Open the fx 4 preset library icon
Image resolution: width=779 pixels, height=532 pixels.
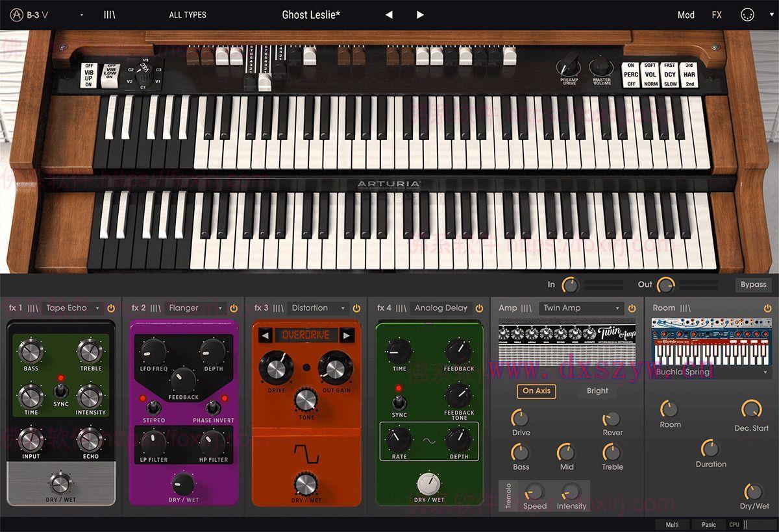point(401,308)
